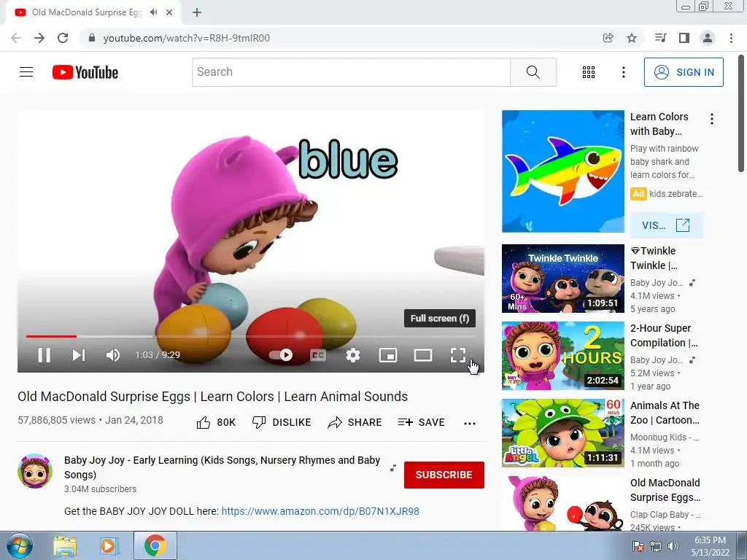Open a new browser tab
This screenshot has width=747, height=560.
coord(197,12)
